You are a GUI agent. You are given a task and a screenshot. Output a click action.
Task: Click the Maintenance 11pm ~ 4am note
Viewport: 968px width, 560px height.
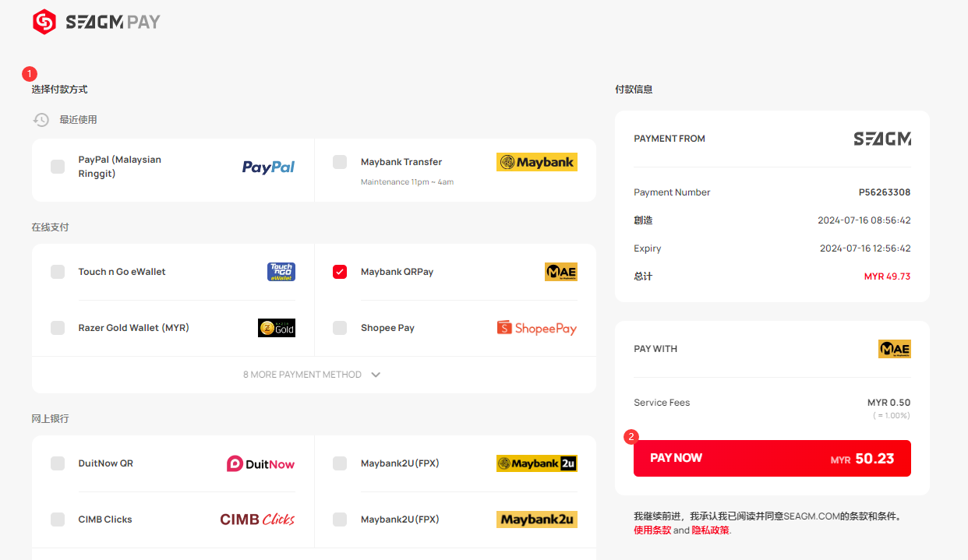tap(408, 182)
